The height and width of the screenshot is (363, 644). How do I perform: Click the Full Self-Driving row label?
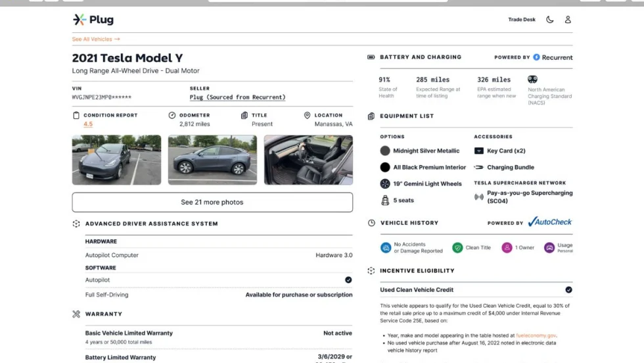(x=106, y=295)
